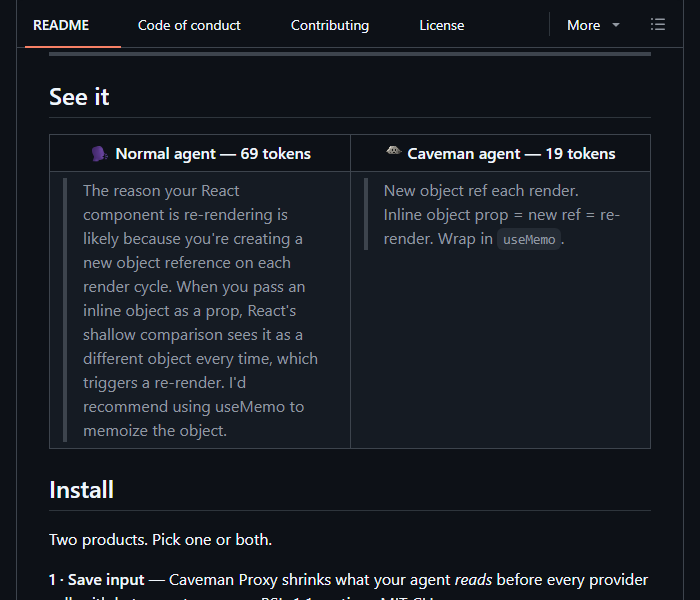Click the Normal agent column header
The image size is (700, 600).
click(200, 153)
